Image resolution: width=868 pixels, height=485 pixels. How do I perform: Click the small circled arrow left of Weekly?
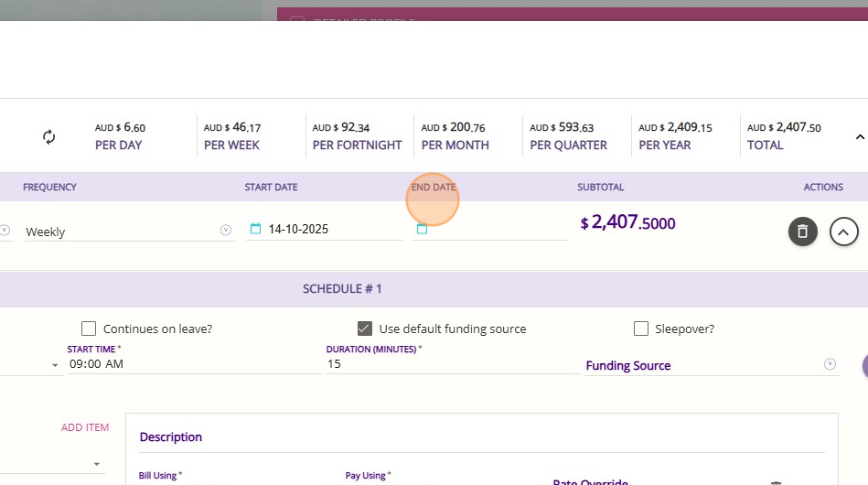(x=5, y=230)
